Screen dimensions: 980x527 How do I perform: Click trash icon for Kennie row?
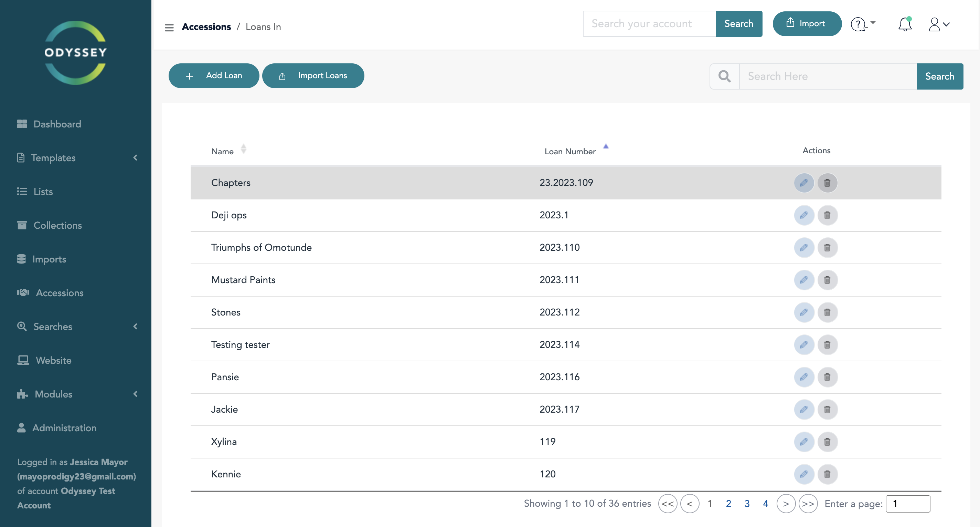point(827,474)
